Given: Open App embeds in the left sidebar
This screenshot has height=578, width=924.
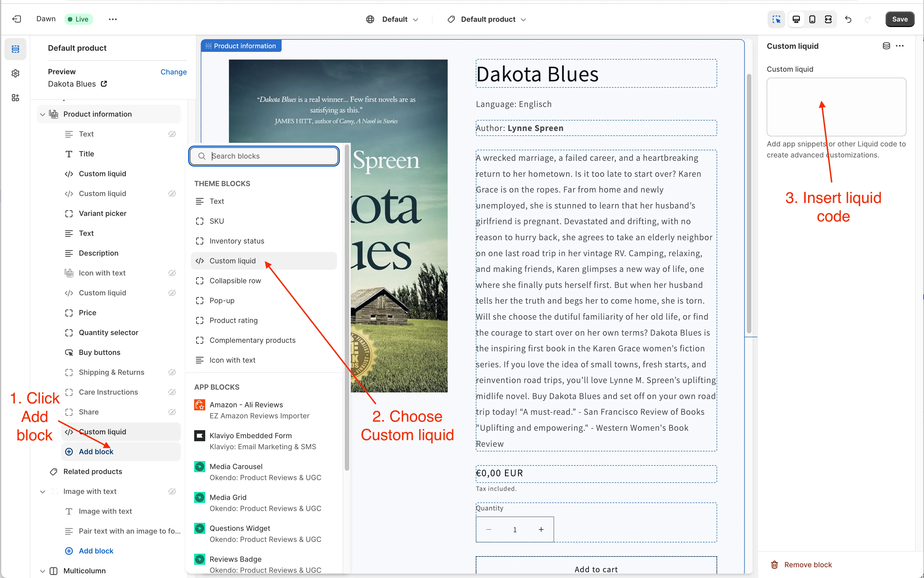Looking at the screenshot, I should click(15, 97).
